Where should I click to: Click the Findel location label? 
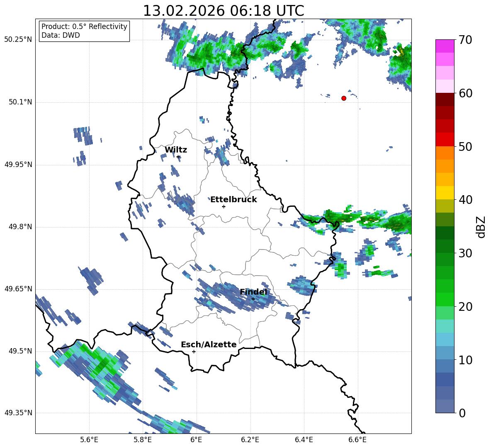(253, 292)
